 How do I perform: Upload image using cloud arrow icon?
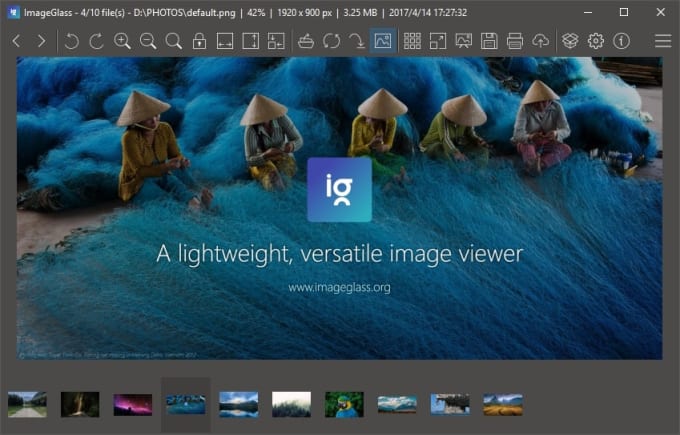point(540,41)
